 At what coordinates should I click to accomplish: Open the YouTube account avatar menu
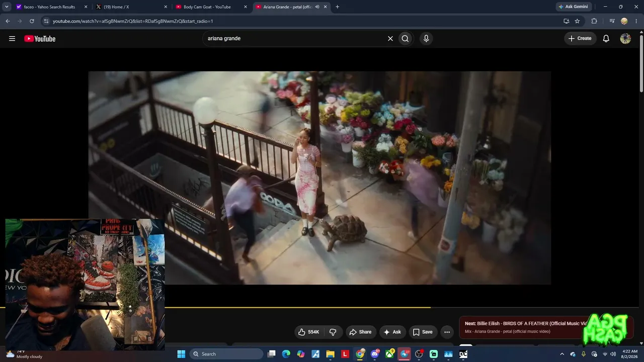tap(625, 39)
